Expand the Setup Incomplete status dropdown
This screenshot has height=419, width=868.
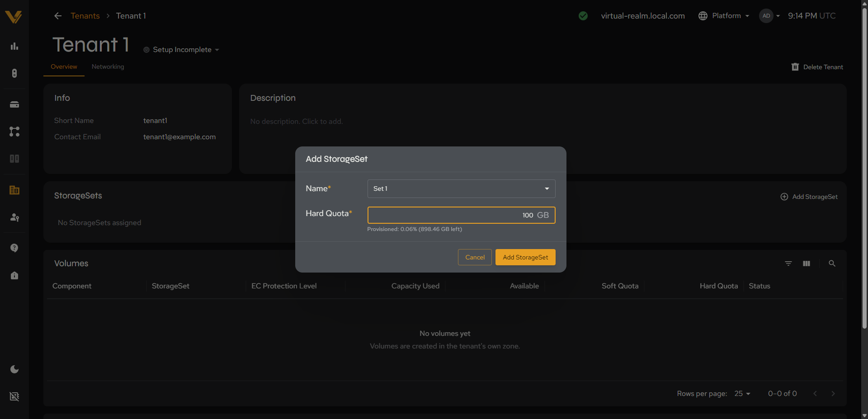[182, 50]
